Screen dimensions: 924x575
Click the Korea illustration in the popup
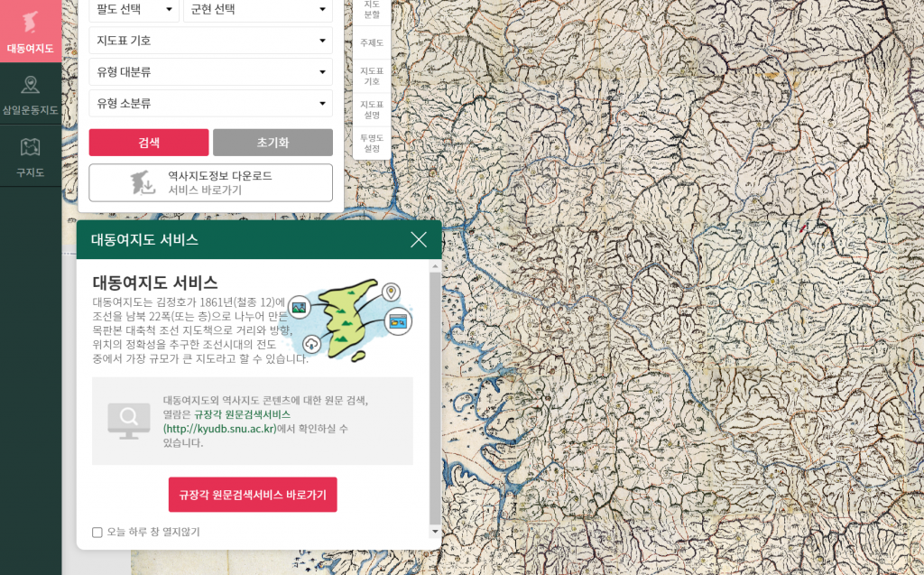tap(353, 320)
